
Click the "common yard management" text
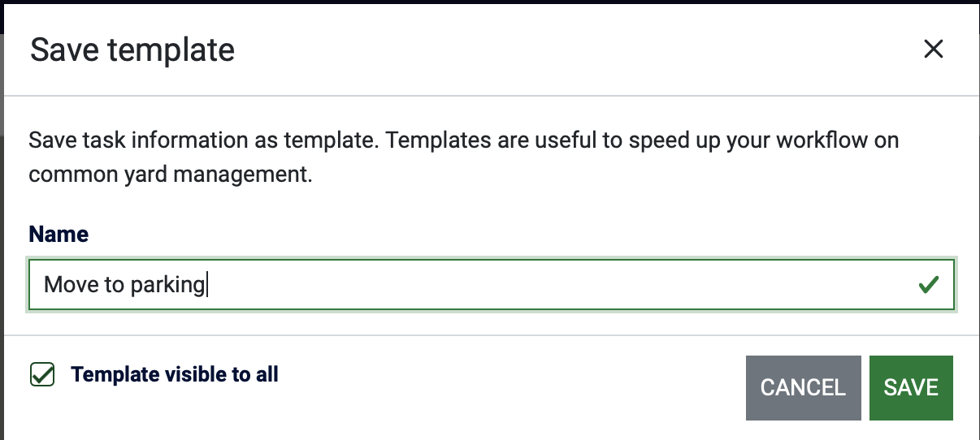171,175
